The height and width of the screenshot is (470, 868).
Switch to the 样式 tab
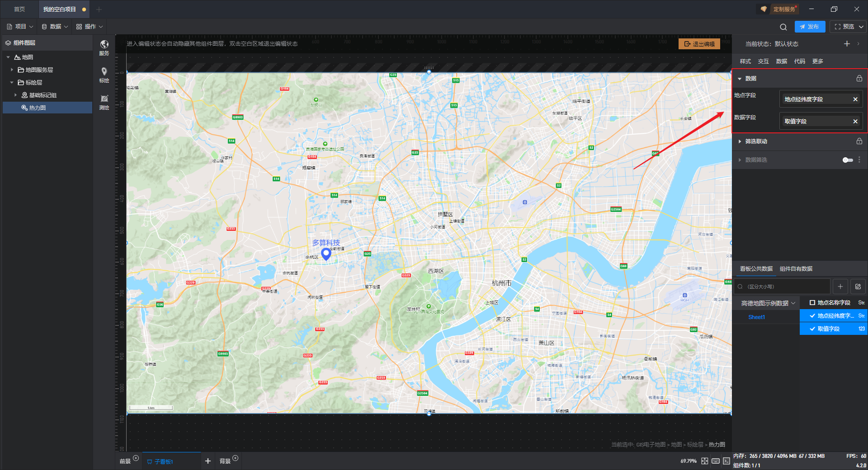(x=745, y=61)
